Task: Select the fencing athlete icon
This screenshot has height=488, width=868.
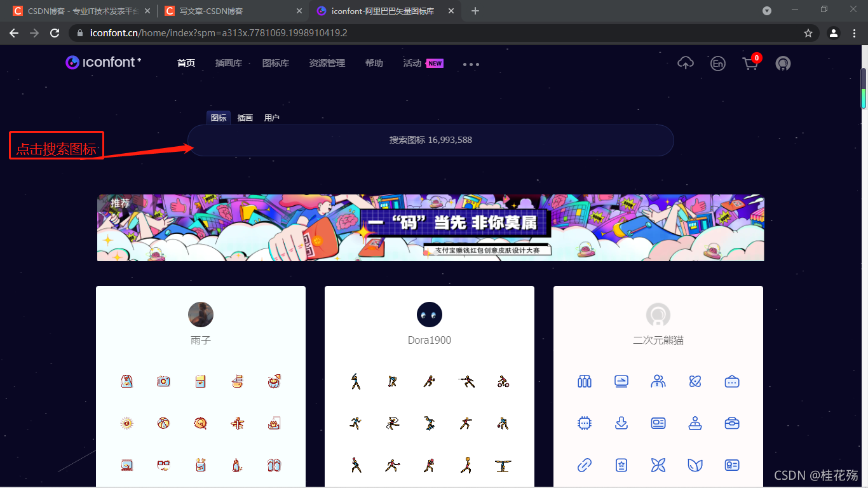Action: (466, 381)
